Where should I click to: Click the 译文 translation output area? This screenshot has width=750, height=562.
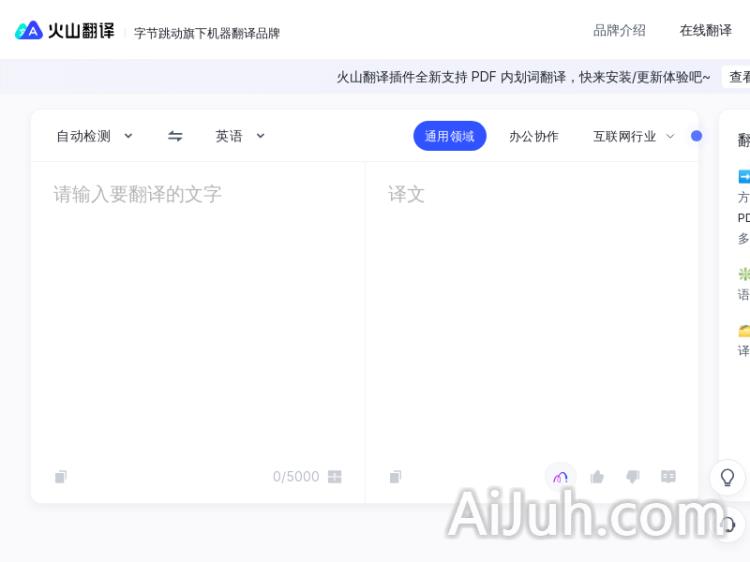532,311
